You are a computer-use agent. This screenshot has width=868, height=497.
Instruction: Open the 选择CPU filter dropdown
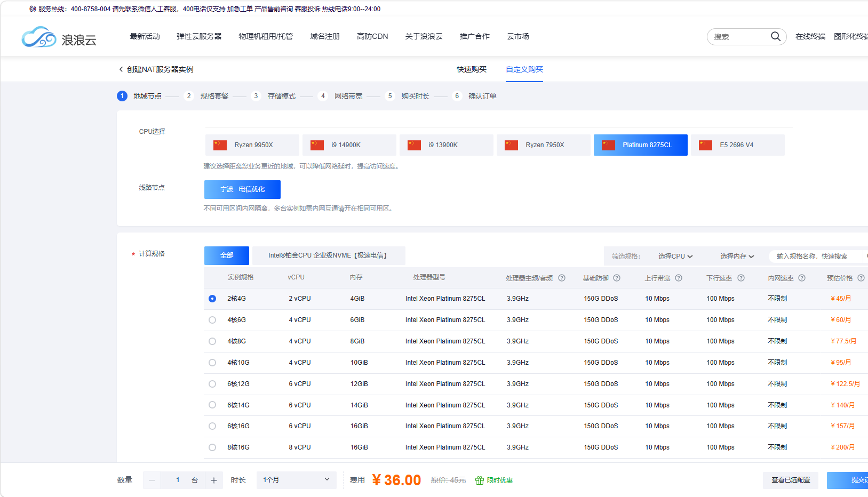(x=675, y=256)
